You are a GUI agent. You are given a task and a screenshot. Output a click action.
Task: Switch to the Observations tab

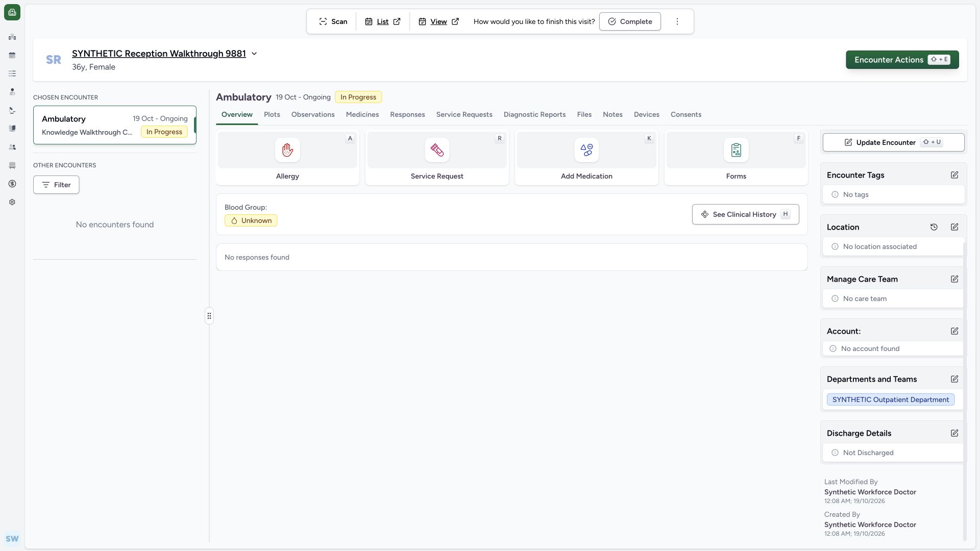(x=313, y=114)
